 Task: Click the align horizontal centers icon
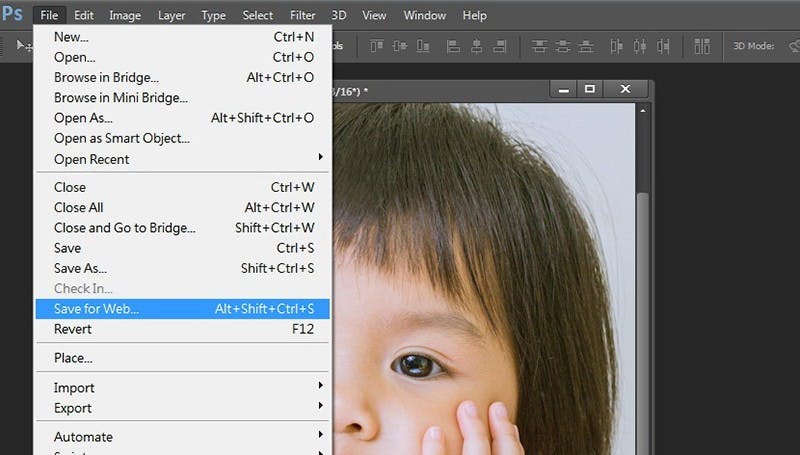[476, 46]
